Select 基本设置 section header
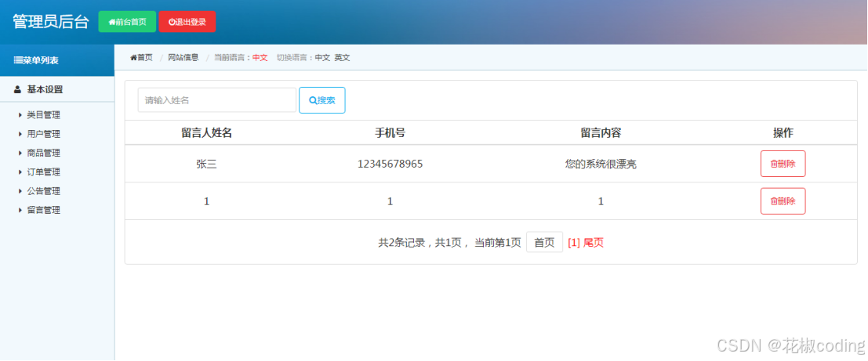Image resolution: width=868 pixels, height=361 pixels. pos(57,89)
